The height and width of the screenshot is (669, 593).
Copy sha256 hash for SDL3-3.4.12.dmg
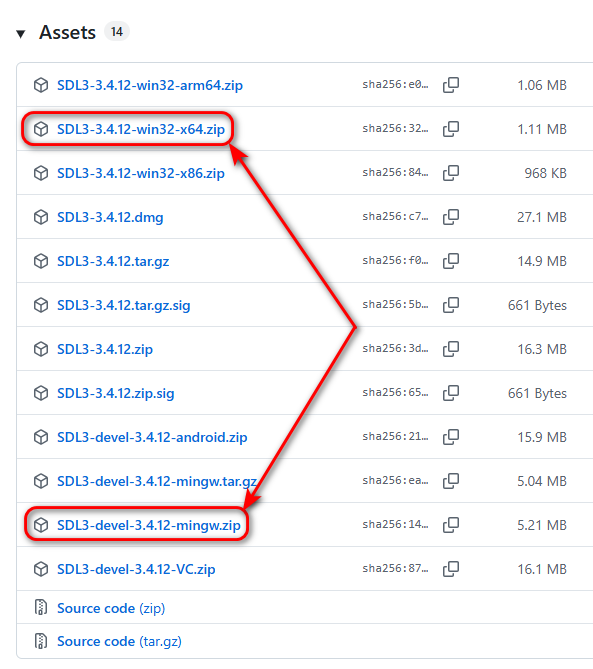[x=451, y=217]
